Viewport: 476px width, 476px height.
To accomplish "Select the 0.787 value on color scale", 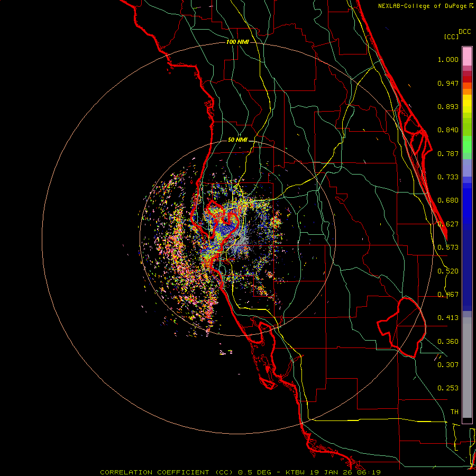I will [x=448, y=153].
